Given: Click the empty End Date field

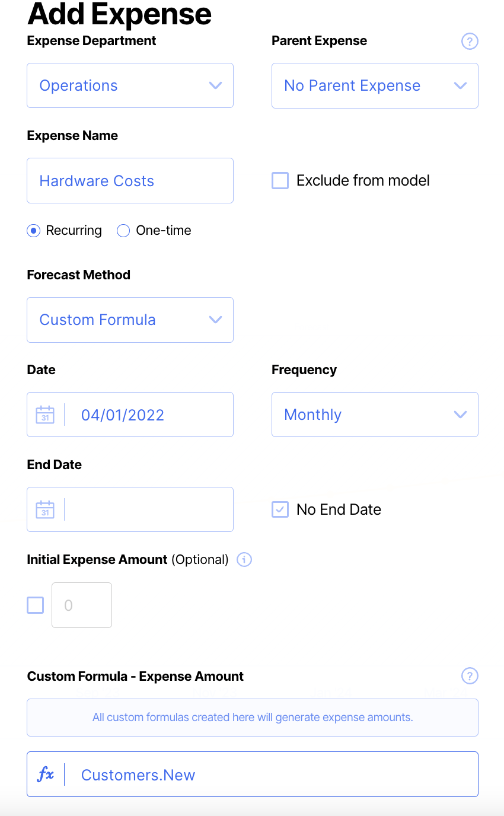Looking at the screenshot, I should coord(148,509).
